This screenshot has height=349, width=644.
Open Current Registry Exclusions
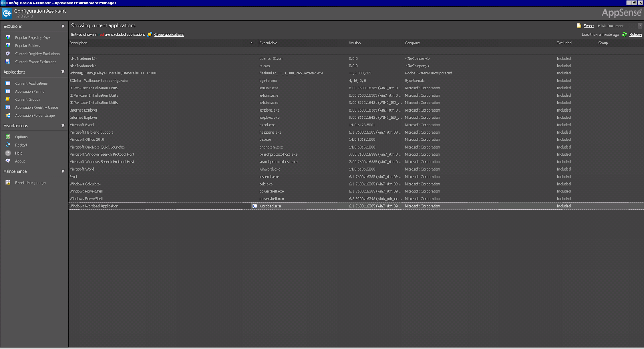(37, 54)
